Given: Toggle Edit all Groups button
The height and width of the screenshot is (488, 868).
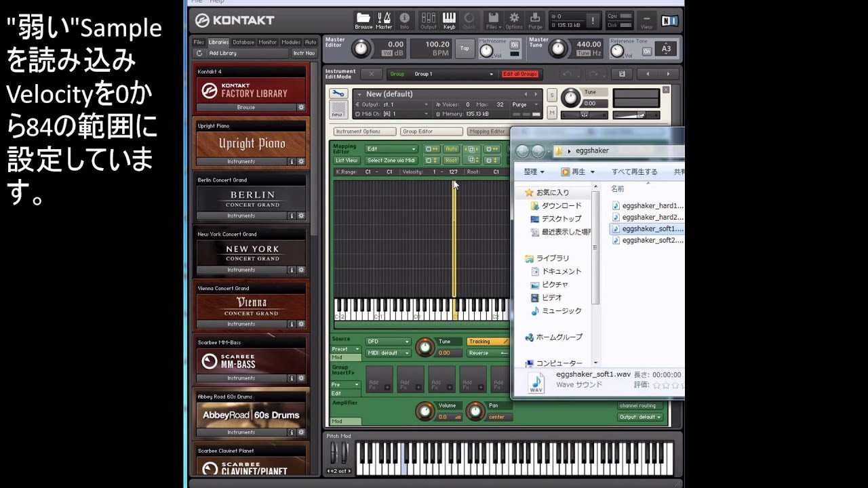Looking at the screenshot, I should pyautogui.click(x=519, y=74).
